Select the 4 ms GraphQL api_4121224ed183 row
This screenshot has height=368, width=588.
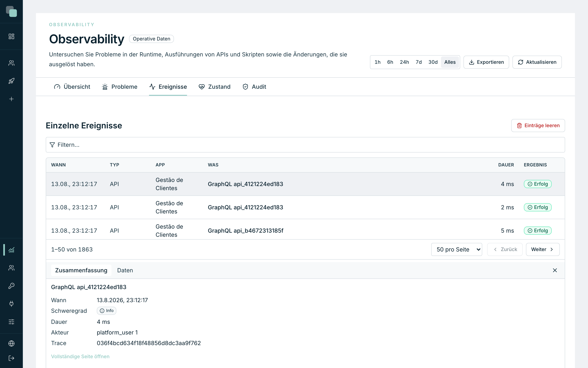pyautogui.click(x=305, y=184)
